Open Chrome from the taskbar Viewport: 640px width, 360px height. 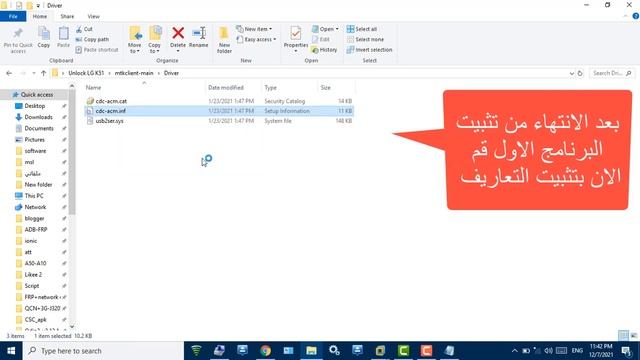point(265,351)
